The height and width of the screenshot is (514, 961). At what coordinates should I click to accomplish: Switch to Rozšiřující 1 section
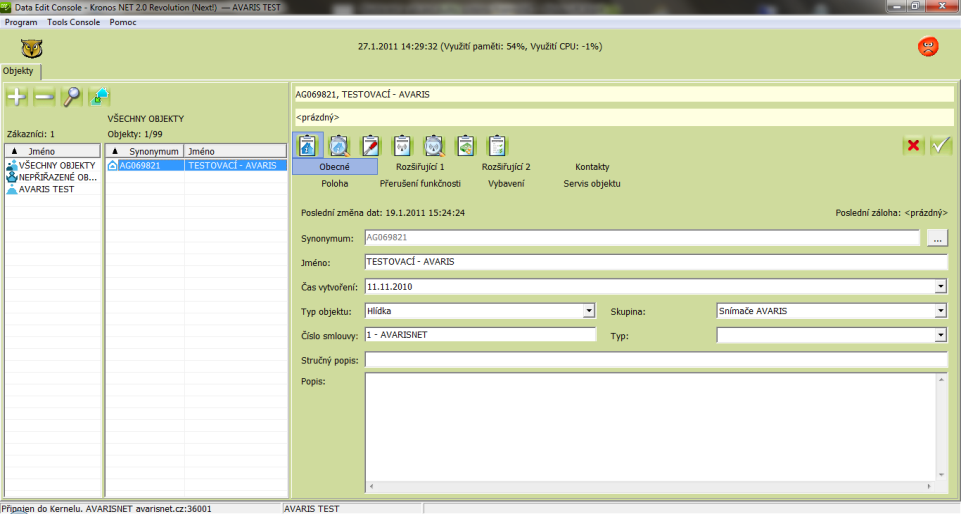point(420,167)
